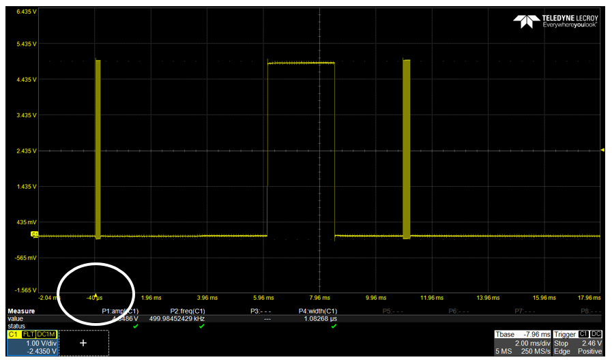This screenshot has height=364, width=612.
Task: Select the P1:ampl(C1) measurement column
Action: 120,311
